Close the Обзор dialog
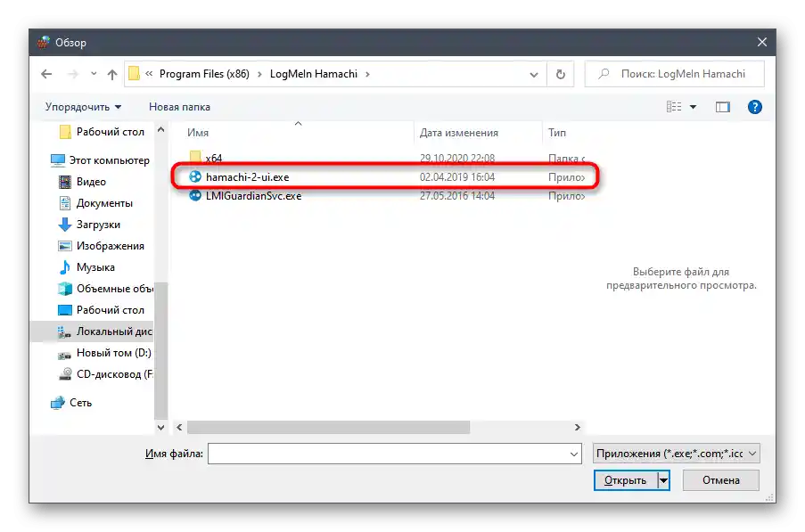805x532 pixels. click(762, 42)
